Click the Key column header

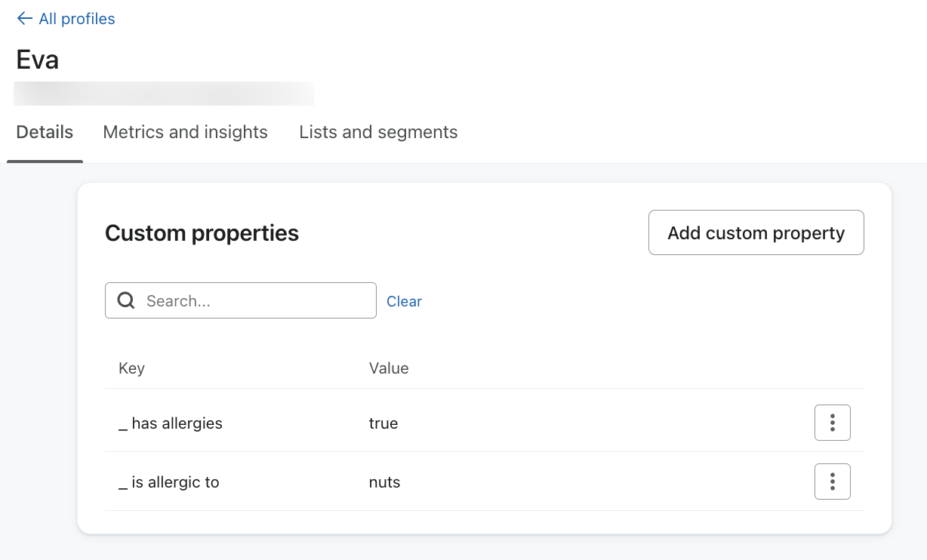131,368
